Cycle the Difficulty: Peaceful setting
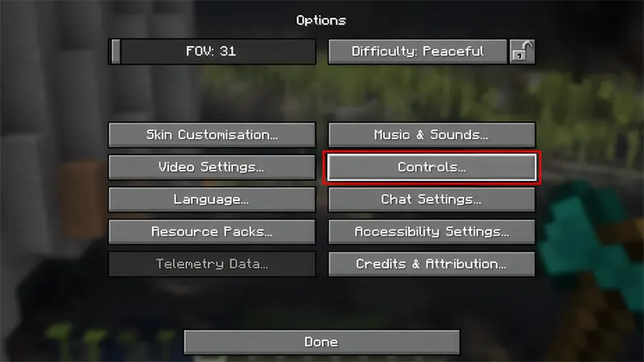Image resolution: width=644 pixels, height=362 pixels. click(x=418, y=51)
